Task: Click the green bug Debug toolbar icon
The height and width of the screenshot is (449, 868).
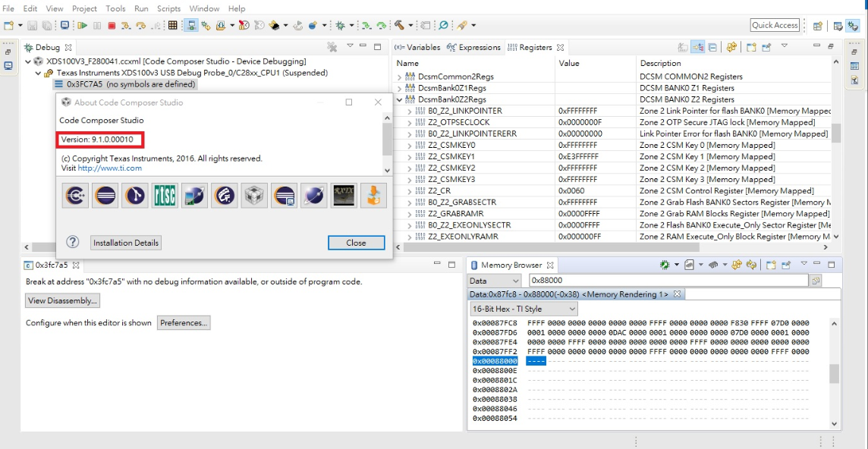Action: (340, 26)
